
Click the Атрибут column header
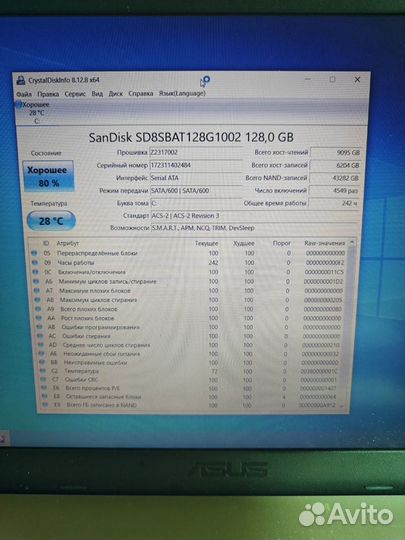tap(68, 243)
